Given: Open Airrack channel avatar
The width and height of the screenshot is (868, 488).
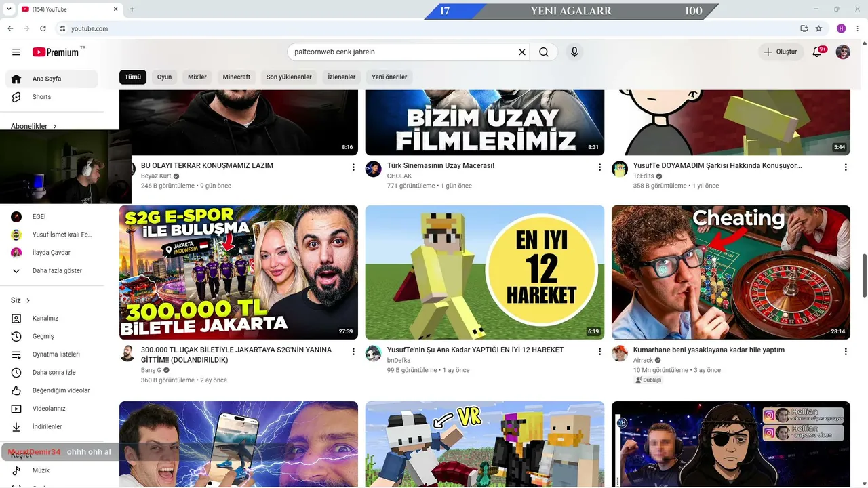Looking at the screenshot, I should click(620, 353).
